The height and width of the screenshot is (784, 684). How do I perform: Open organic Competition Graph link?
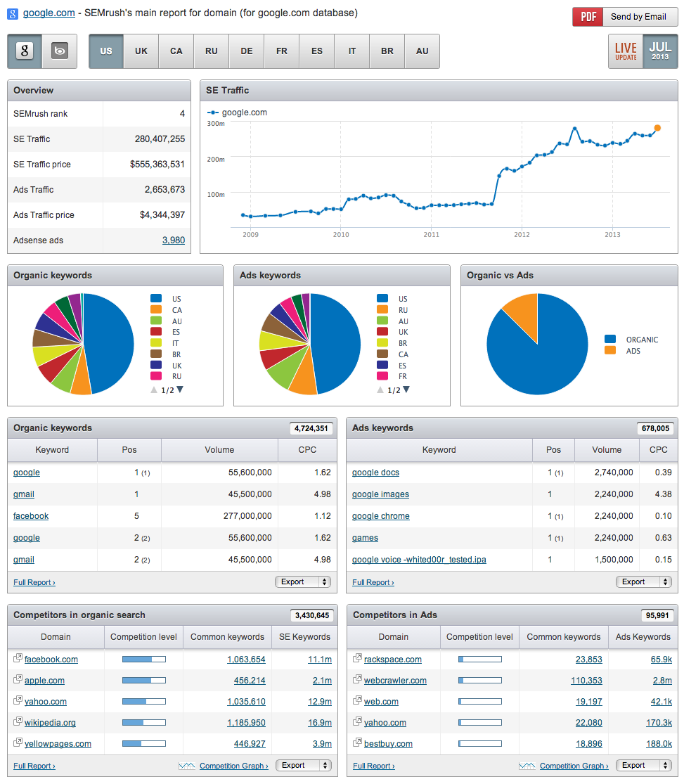point(234,766)
